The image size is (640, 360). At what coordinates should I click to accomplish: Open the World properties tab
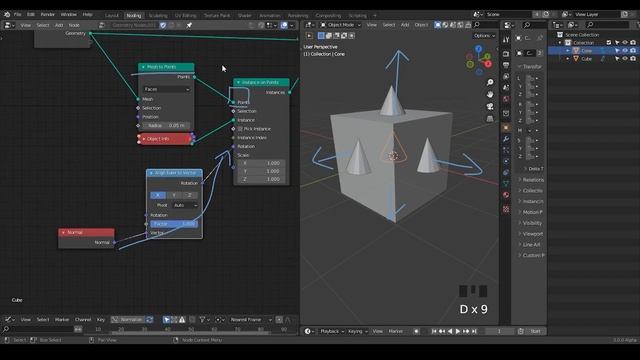[x=506, y=99]
